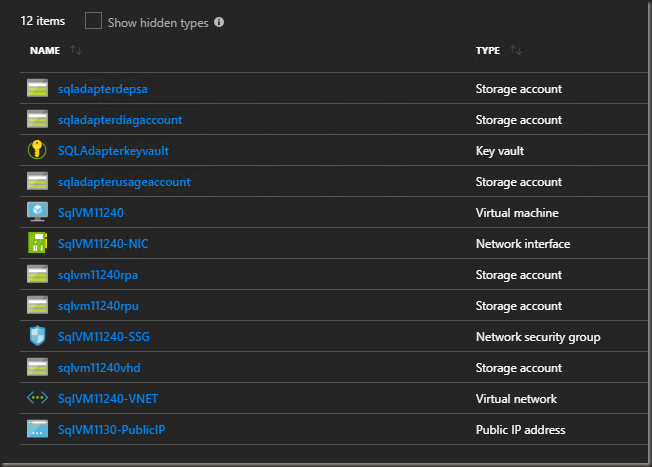The height and width of the screenshot is (467, 652).
Task: Click the SqlVM11240-SSG security group shield icon
Action: click(38, 337)
